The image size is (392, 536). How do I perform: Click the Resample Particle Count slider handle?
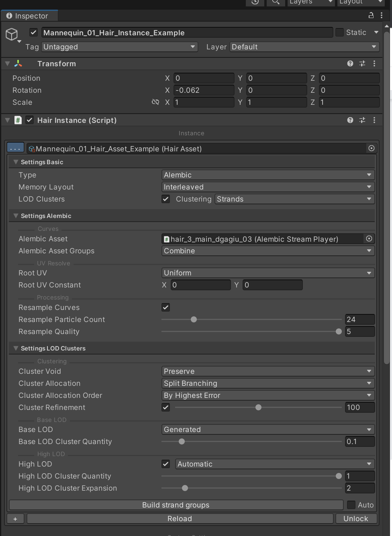pos(194,320)
